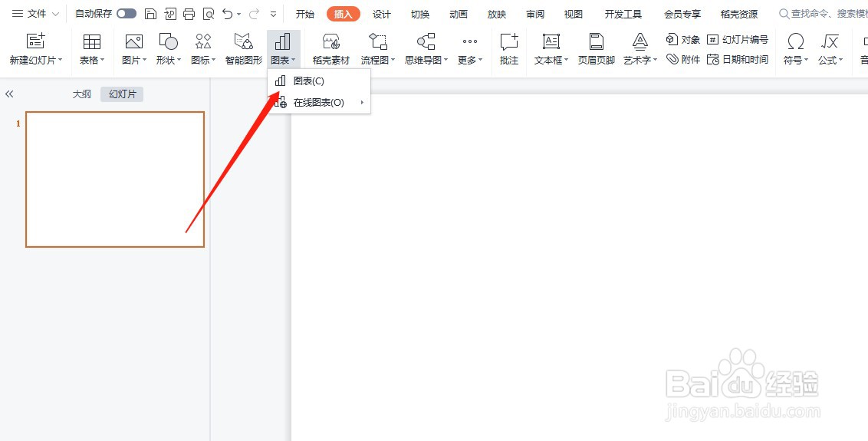The height and width of the screenshot is (441, 868).
Task: Expand the Text Box (文本框) dropdown arrow
Action: point(567,60)
